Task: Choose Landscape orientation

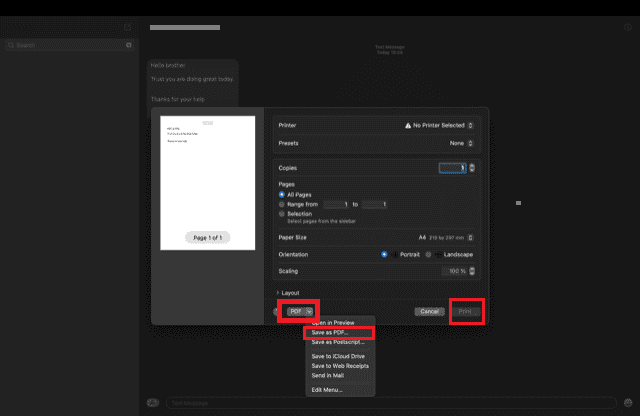Action: click(x=430, y=254)
